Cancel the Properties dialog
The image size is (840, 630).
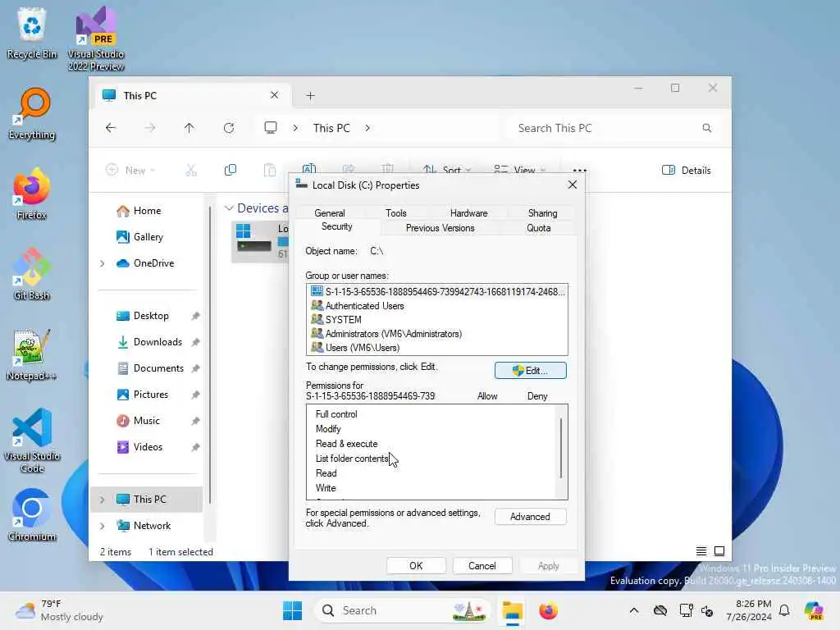tap(482, 566)
